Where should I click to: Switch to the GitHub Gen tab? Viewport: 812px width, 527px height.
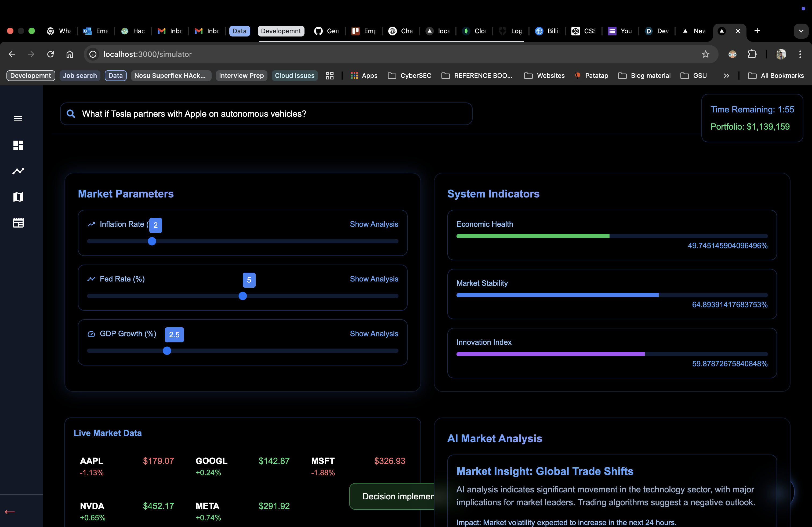tap(327, 31)
